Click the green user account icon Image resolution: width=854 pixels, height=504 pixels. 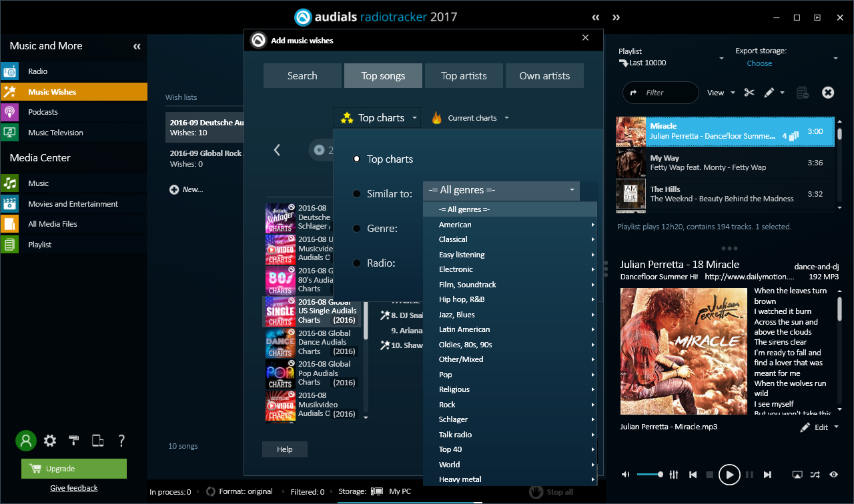(25, 441)
